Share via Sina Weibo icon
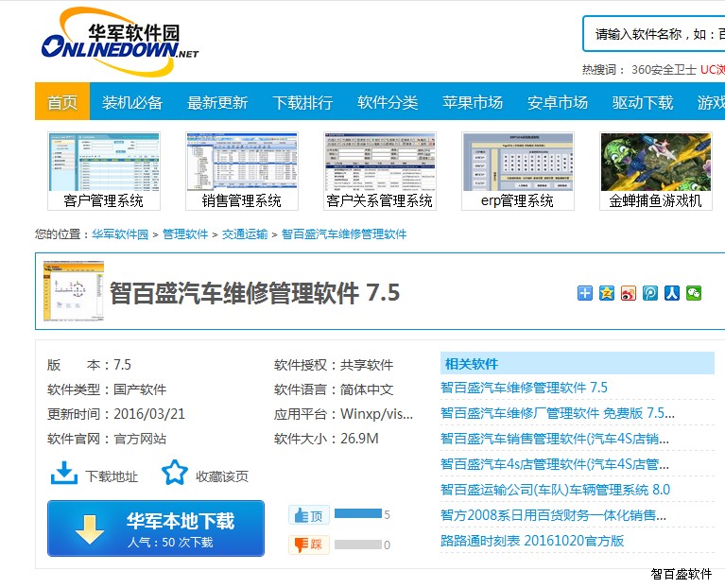 click(629, 293)
